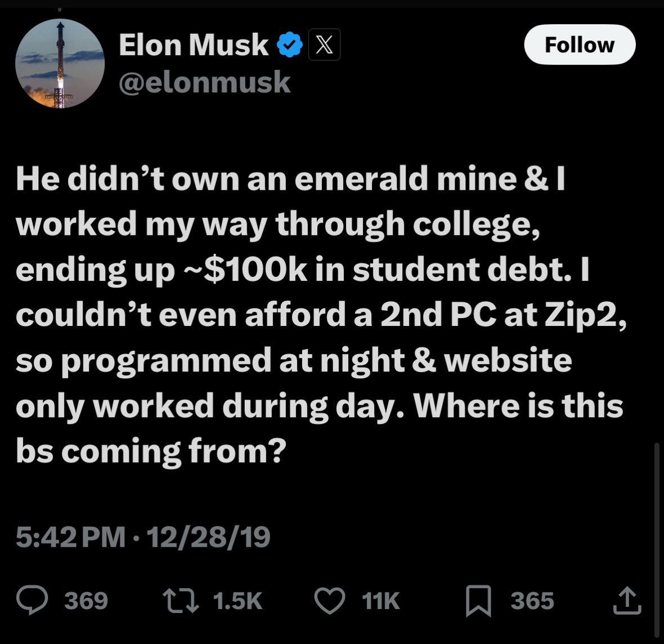Click the 365 bookmarks count

coord(532,601)
